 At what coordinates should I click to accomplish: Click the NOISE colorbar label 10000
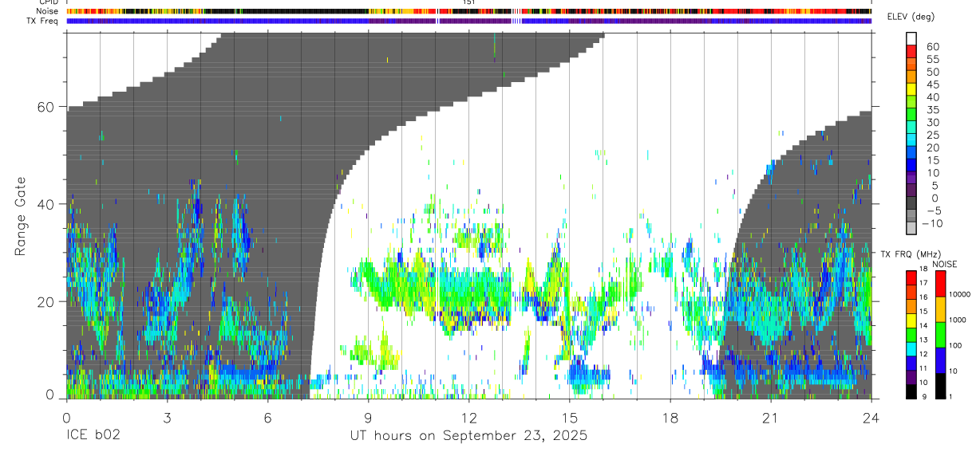tap(959, 295)
